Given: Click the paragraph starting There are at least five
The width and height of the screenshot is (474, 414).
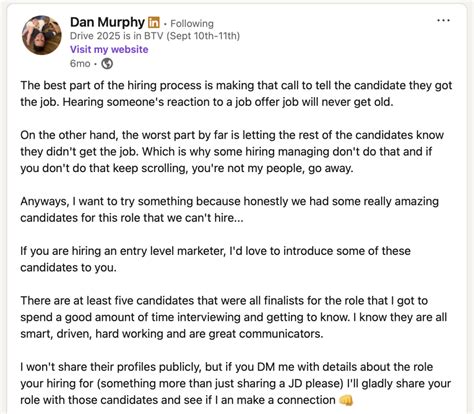Looking at the screenshot, I should coord(234,317).
